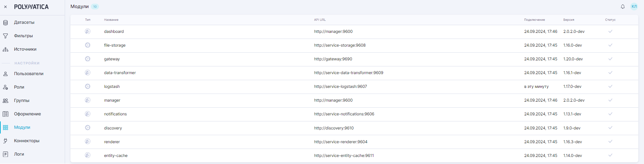Sort by the Название column header

tap(111, 20)
